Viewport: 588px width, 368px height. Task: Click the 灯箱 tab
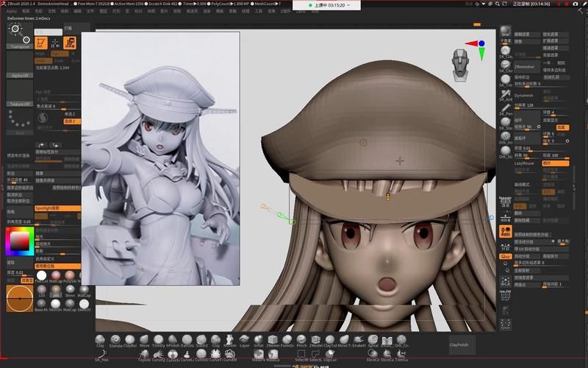(77, 28)
